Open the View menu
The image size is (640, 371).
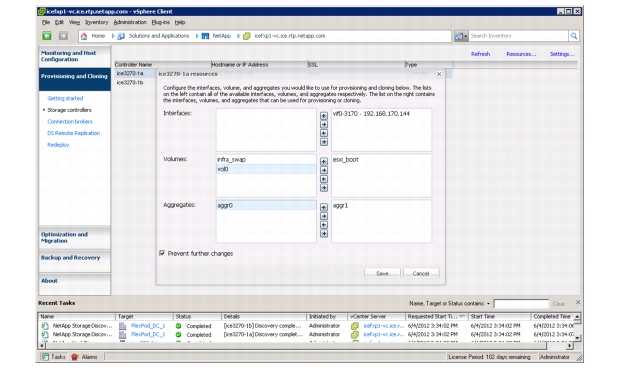(x=74, y=22)
